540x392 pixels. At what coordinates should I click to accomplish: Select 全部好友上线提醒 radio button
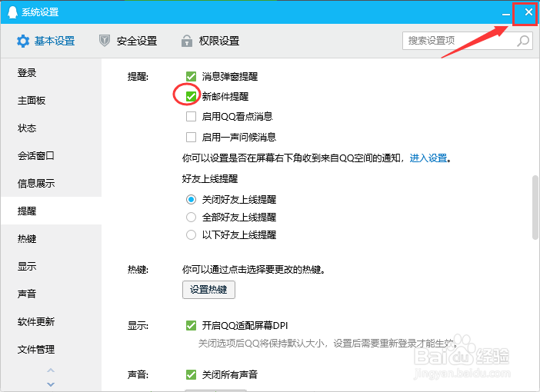click(x=191, y=218)
